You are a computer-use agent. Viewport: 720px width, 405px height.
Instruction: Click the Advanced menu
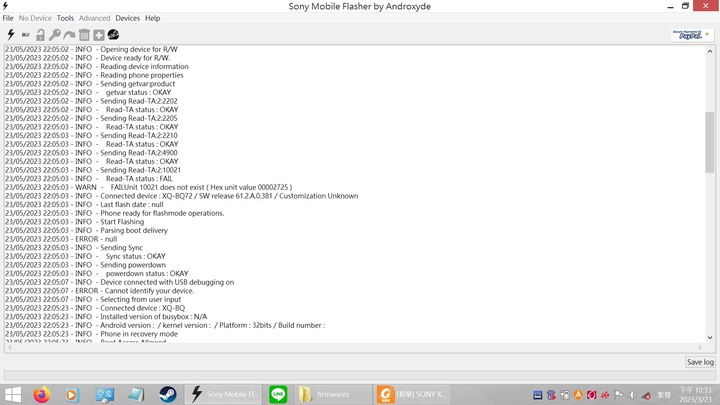coord(95,18)
